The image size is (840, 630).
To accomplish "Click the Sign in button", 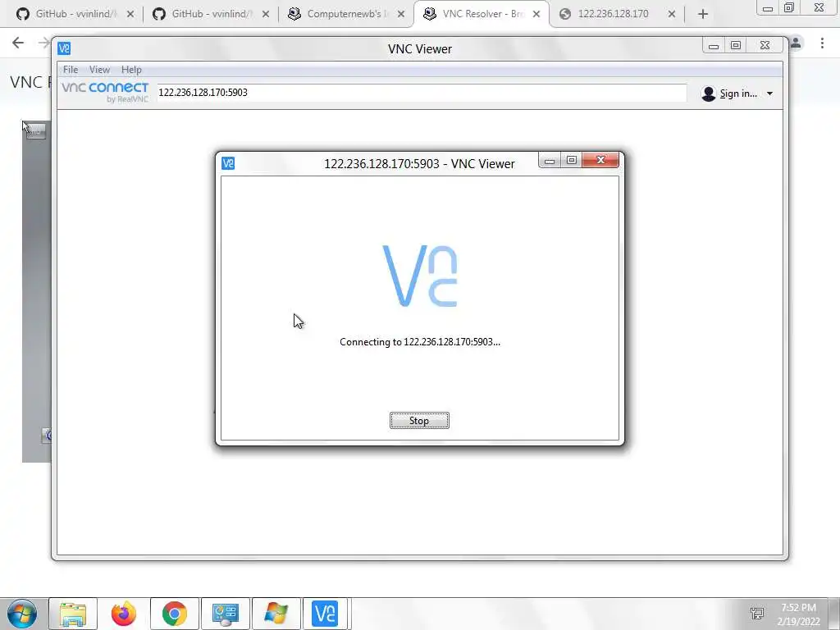I will [x=737, y=94].
